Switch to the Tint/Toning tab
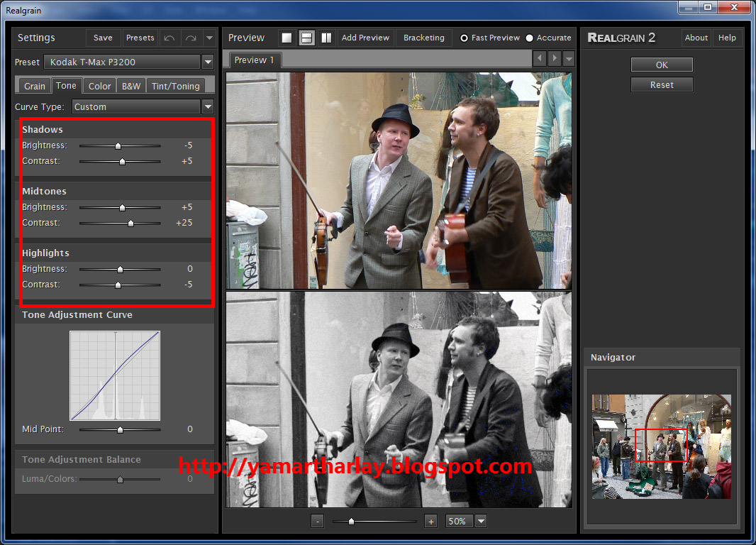This screenshot has width=756, height=545. [175, 86]
